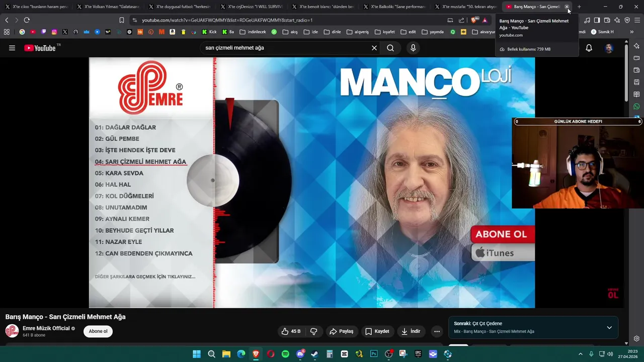Image resolution: width=644 pixels, height=362 pixels.
Task: Open the edit bookmarks folder
Action: [408, 32]
